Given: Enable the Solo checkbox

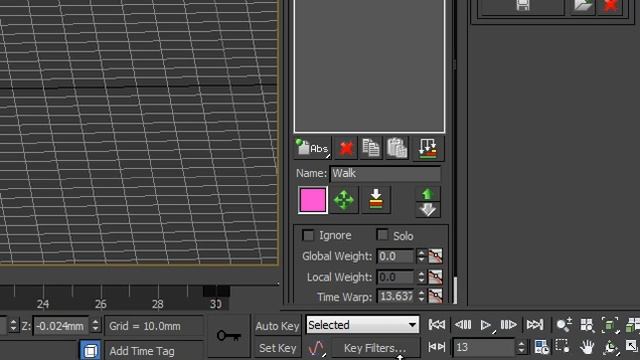Looking at the screenshot, I should pyautogui.click(x=382, y=235).
